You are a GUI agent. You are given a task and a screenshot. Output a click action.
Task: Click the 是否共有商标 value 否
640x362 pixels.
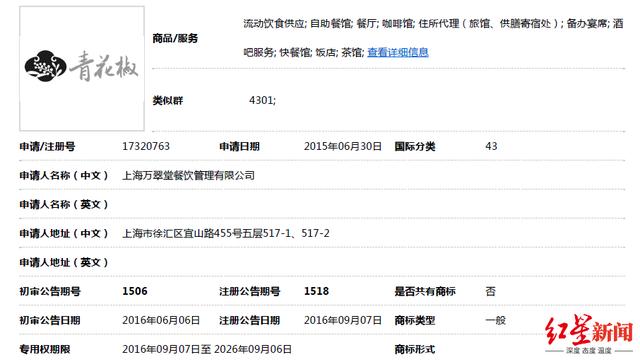[x=491, y=291]
